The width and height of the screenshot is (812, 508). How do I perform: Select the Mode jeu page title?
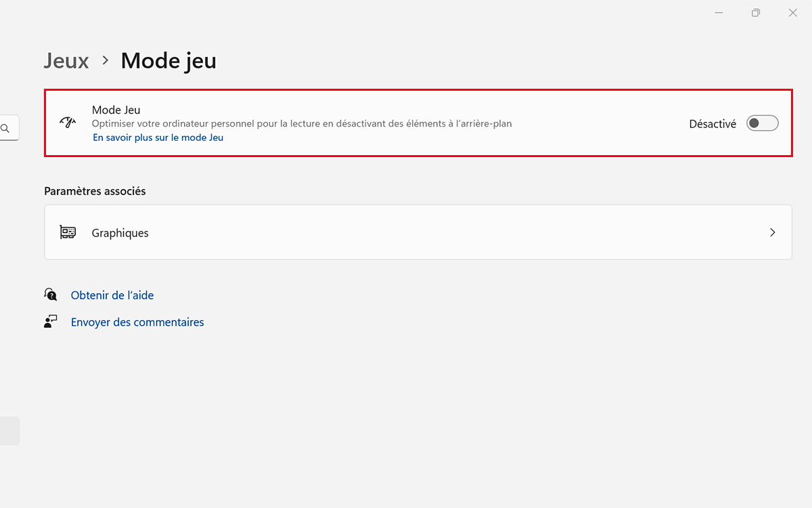click(x=168, y=60)
